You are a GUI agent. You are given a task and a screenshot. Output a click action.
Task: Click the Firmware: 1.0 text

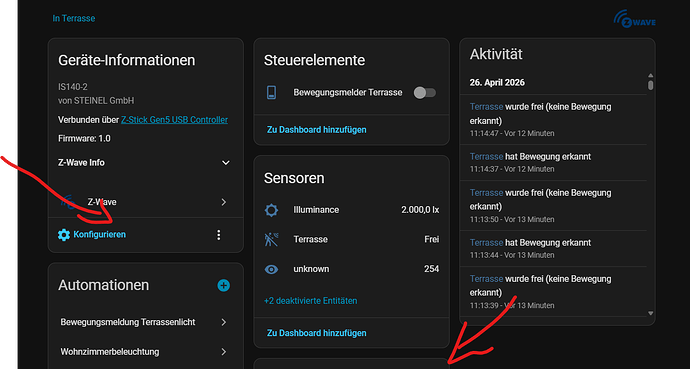[84, 139]
